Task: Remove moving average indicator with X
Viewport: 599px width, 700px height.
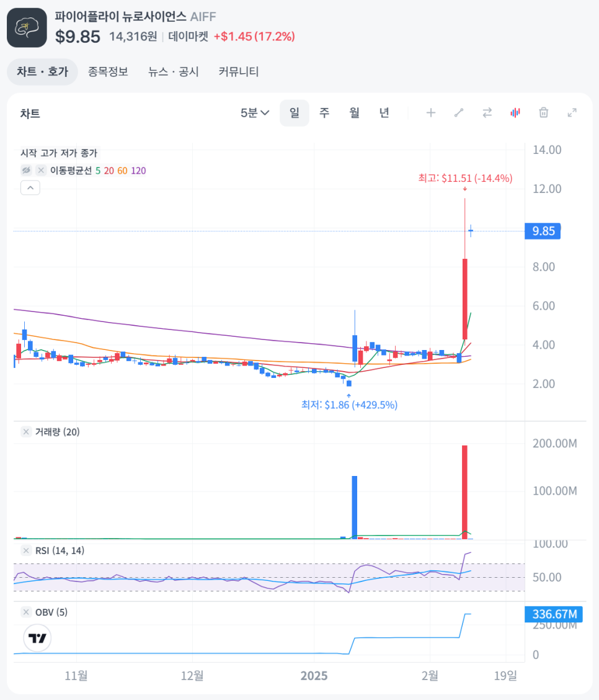Action: 40,171
